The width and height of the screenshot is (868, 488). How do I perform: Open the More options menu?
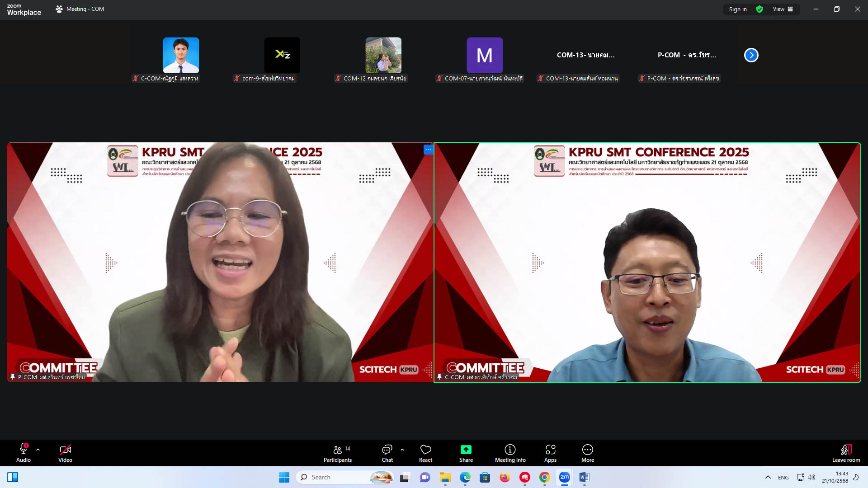[x=587, y=453]
